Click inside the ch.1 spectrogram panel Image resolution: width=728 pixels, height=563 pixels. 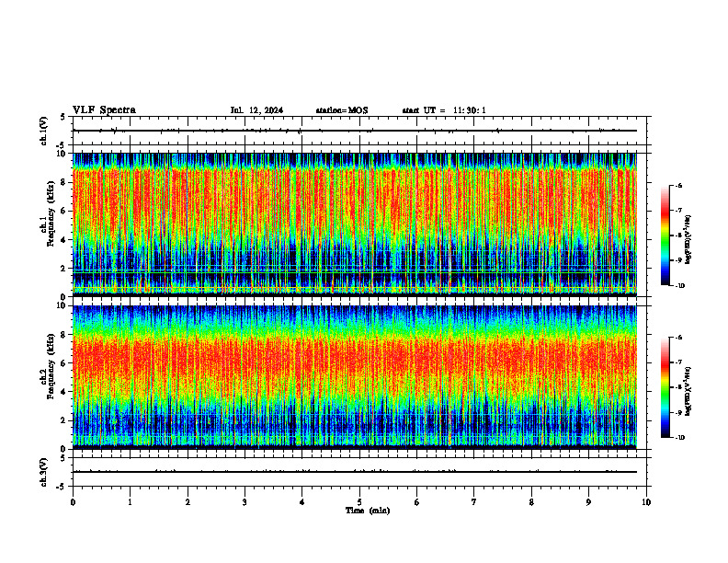click(x=355, y=224)
